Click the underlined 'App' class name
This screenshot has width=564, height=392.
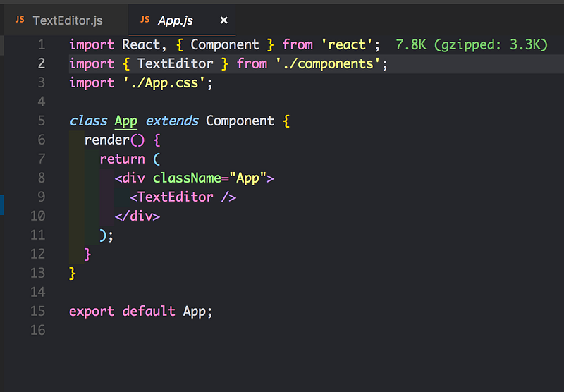[126, 121]
